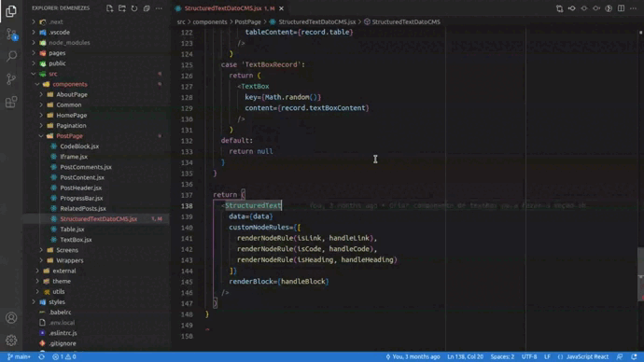
Task: Open Explorer more actions menu
Action: pyautogui.click(x=159, y=8)
